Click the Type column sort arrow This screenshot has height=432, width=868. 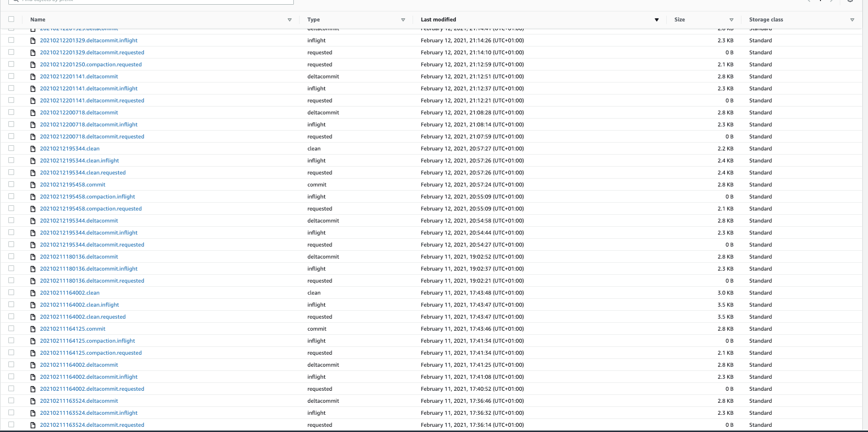tap(403, 20)
